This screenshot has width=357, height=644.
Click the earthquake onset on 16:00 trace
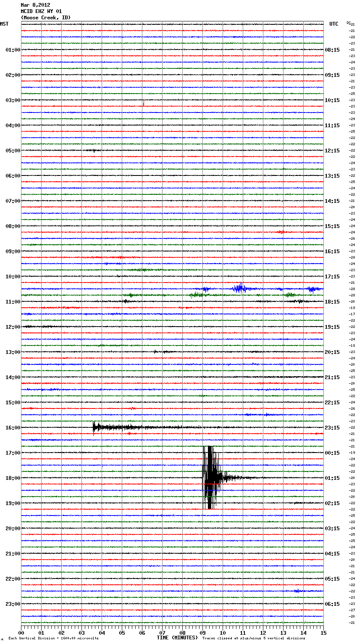point(94,427)
